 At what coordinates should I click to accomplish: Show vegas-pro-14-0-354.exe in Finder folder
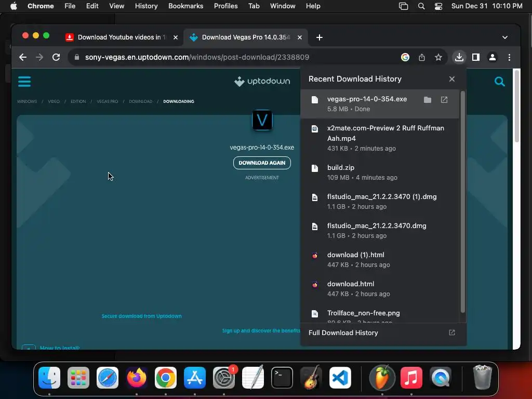tap(428, 100)
